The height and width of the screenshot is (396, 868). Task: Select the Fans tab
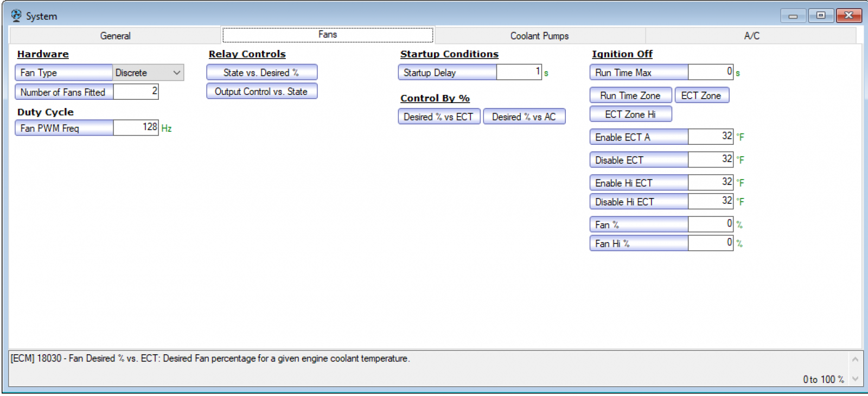point(328,35)
